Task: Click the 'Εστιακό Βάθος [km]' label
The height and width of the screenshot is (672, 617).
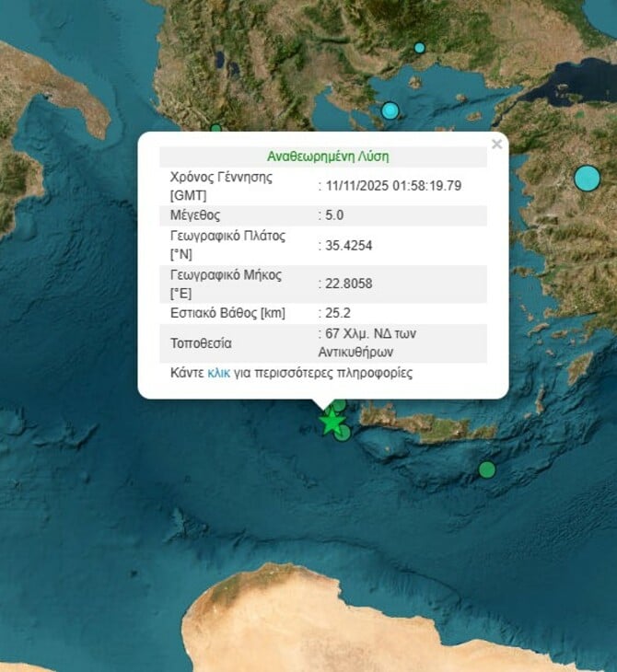Action: point(227,313)
